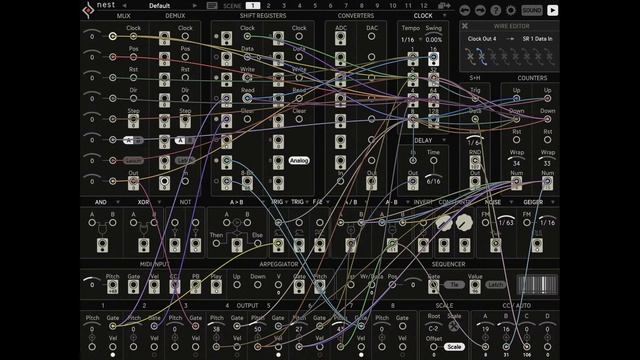Image resolution: width=640 pixels, height=360 pixels.
Task: Open the NOISE module dropdown
Action: 511,202
